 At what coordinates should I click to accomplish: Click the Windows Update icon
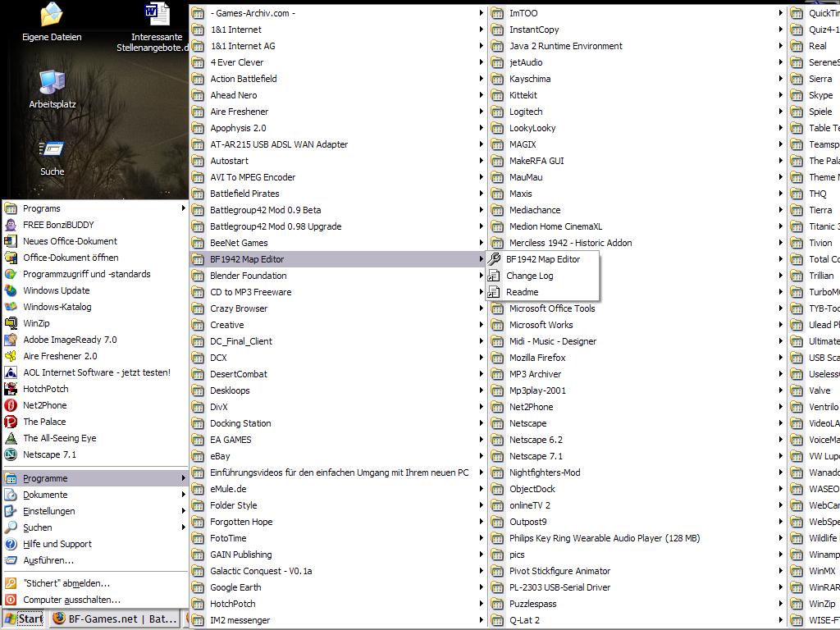tap(11, 290)
